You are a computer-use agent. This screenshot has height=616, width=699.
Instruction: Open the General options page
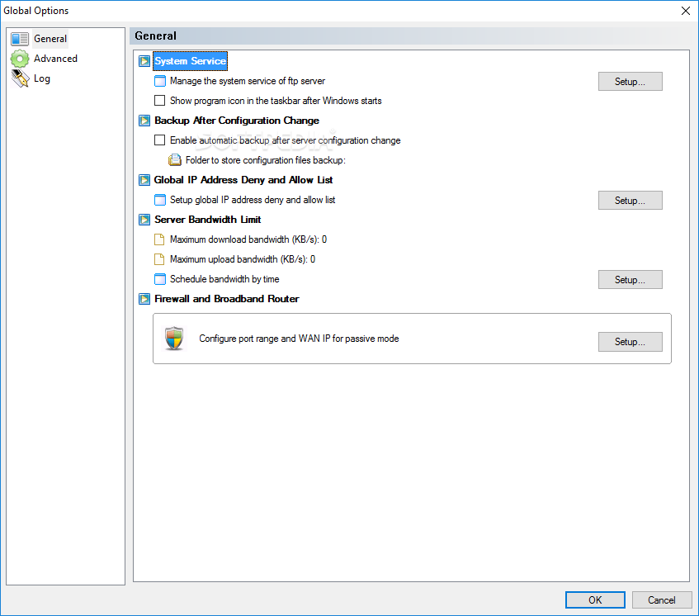50,39
